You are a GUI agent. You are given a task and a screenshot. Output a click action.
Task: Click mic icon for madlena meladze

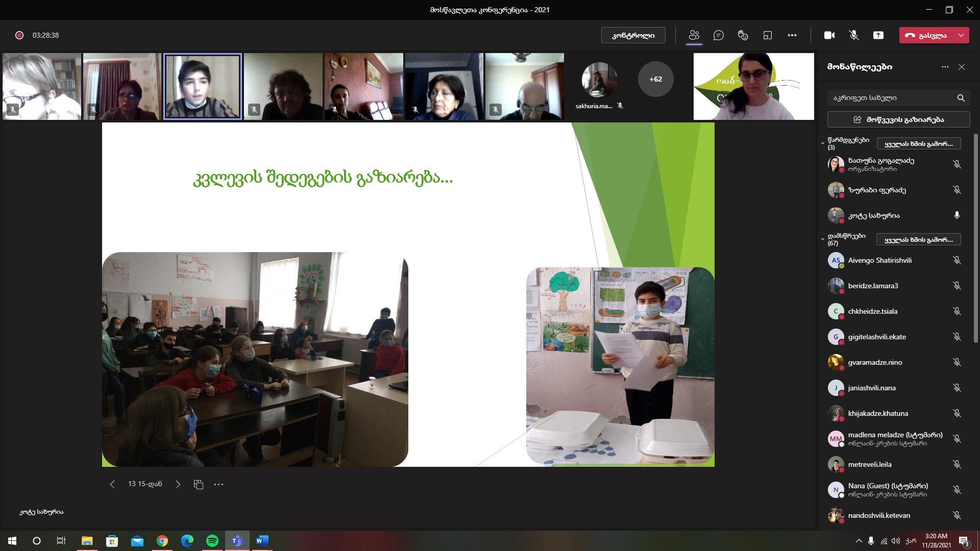tap(957, 439)
